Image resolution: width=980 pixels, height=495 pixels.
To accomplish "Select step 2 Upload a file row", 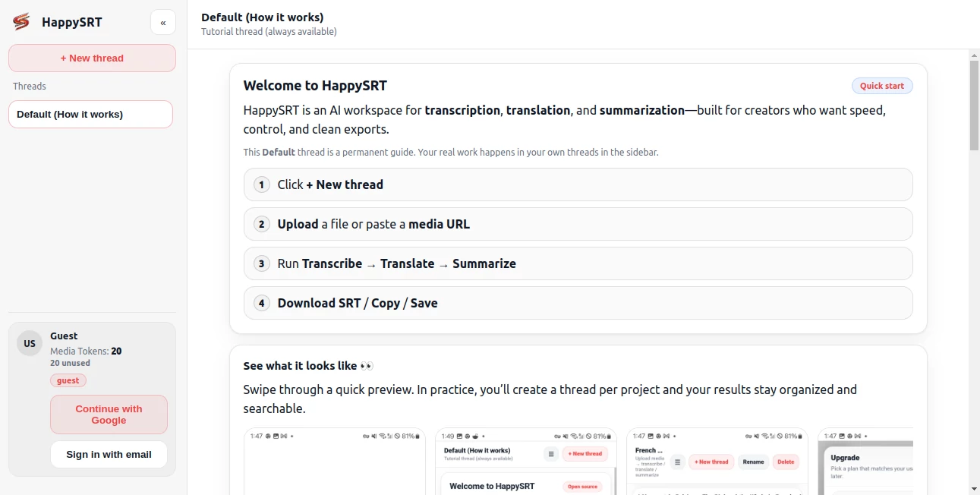I will [578, 224].
